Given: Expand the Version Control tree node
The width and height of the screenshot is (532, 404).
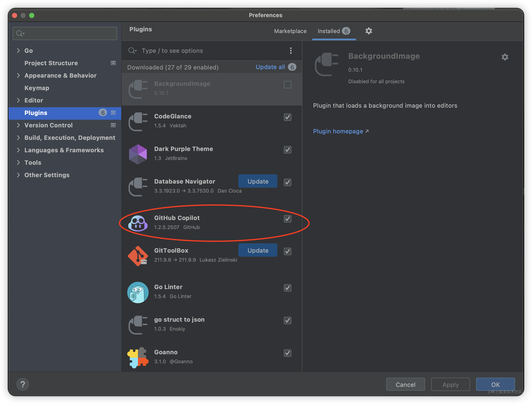Looking at the screenshot, I should click(x=18, y=125).
